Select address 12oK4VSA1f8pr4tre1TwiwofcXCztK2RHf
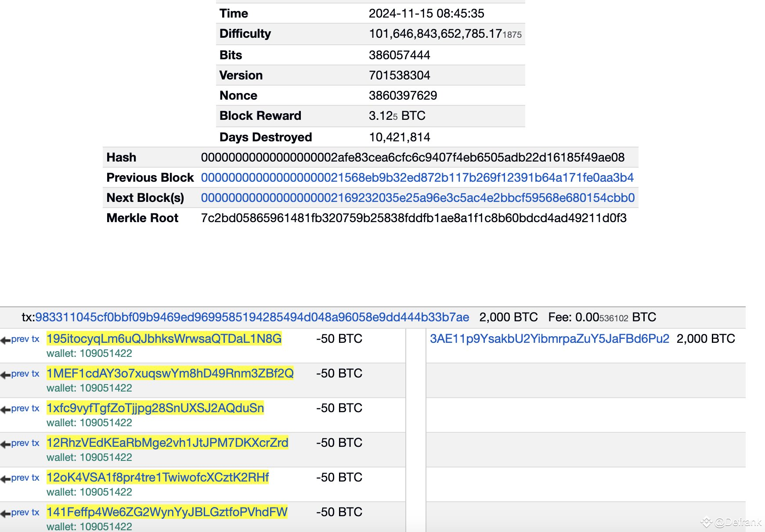This screenshot has height=532, width=765. point(158,477)
